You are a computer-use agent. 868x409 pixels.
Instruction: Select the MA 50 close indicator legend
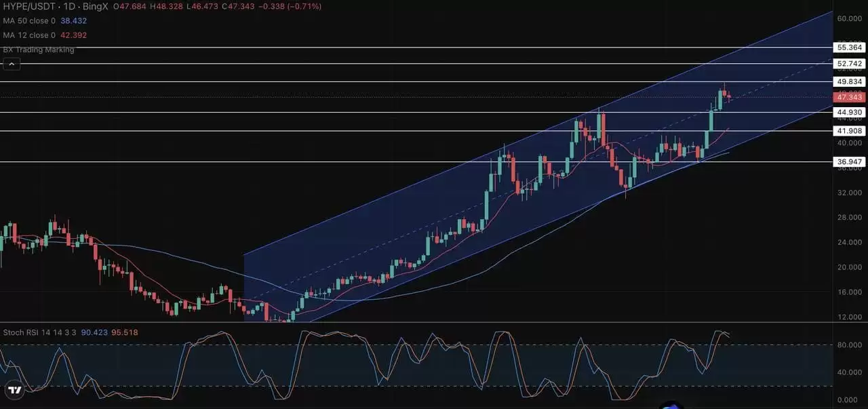pyautogui.click(x=29, y=21)
